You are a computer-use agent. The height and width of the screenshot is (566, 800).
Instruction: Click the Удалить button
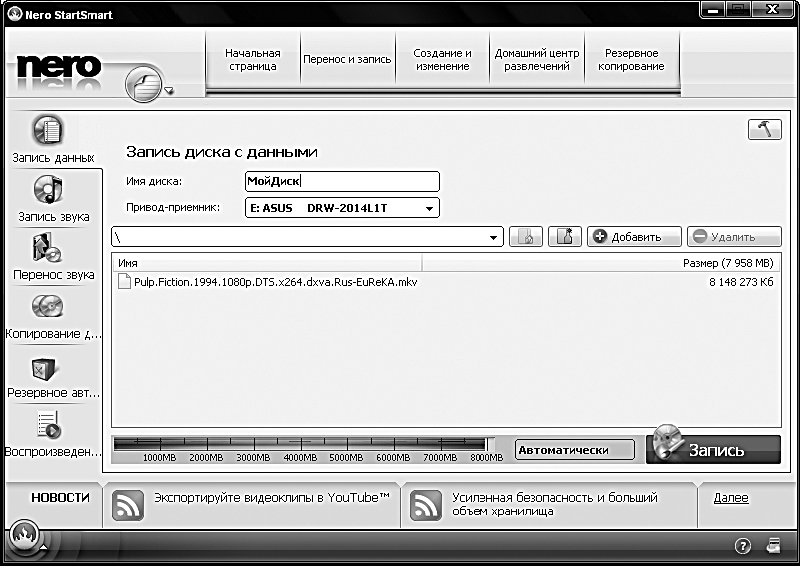pos(734,237)
